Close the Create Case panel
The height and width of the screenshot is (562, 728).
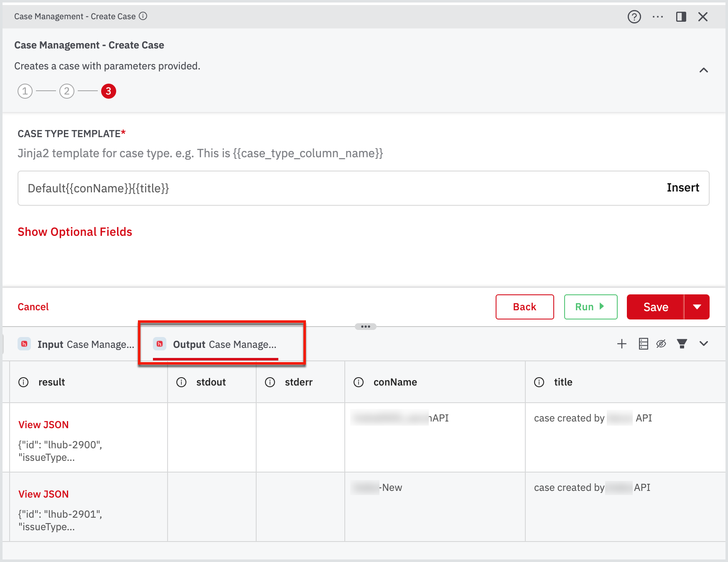pyautogui.click(x=703, y=17)
